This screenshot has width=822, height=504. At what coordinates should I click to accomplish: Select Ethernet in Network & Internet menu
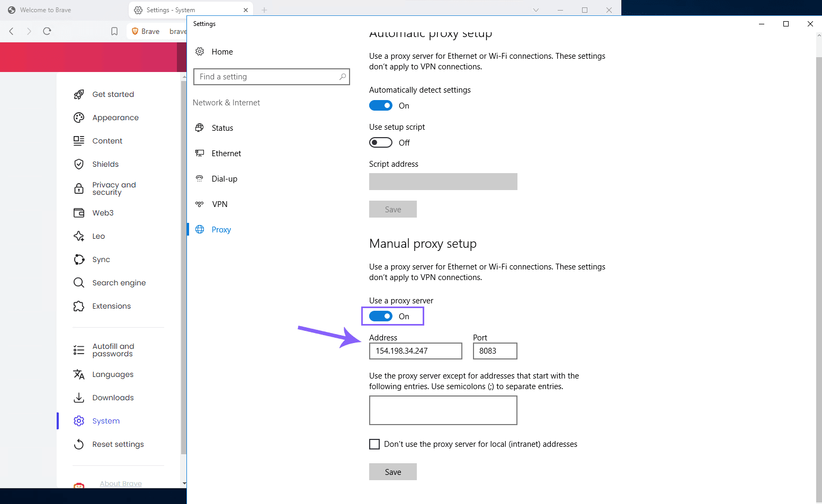click(226, 154)
